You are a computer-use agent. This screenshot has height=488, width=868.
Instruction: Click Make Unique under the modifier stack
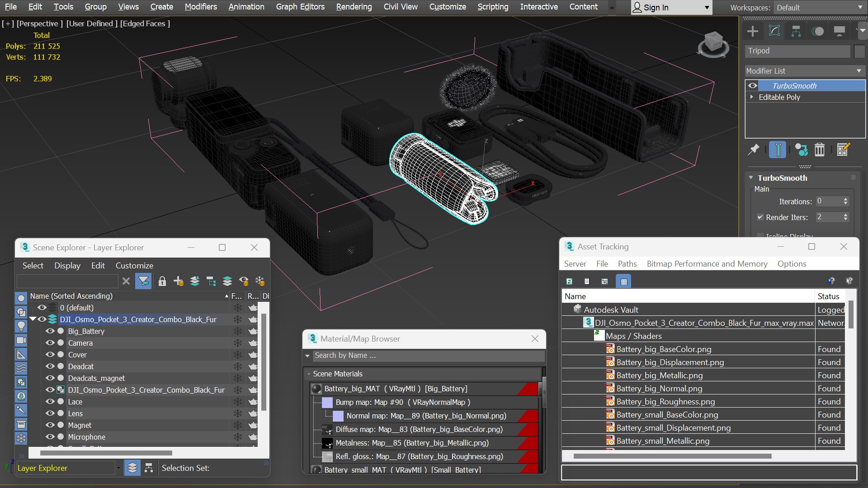(801, 150)
